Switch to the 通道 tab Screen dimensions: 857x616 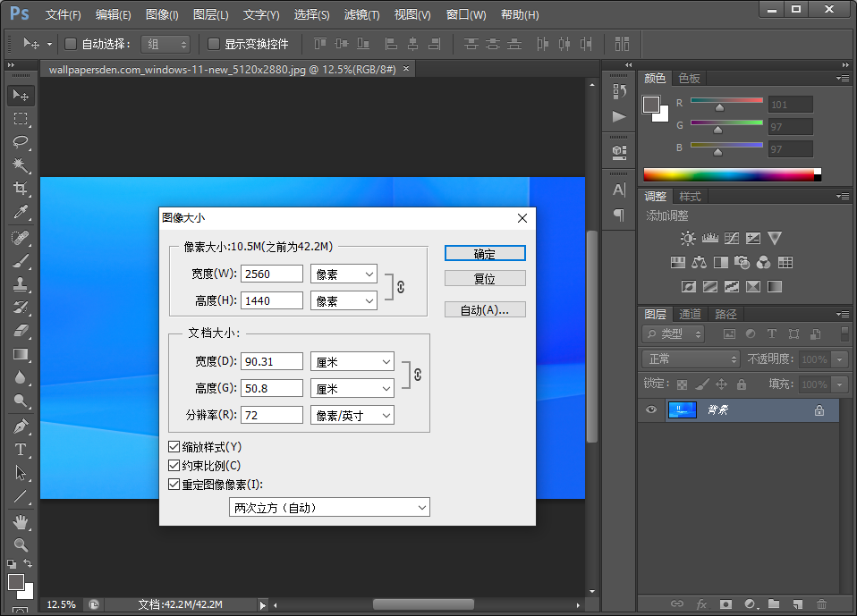690,315
